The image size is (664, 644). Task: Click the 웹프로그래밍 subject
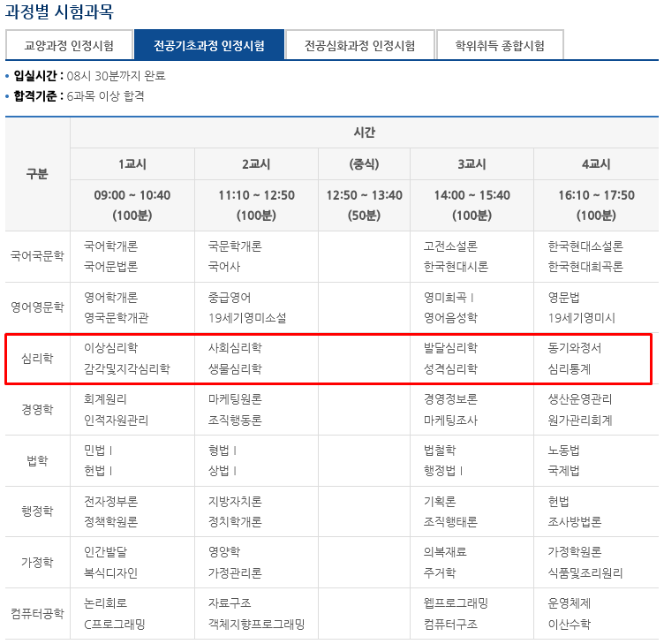pyautogui.click(x=456, y=603)
